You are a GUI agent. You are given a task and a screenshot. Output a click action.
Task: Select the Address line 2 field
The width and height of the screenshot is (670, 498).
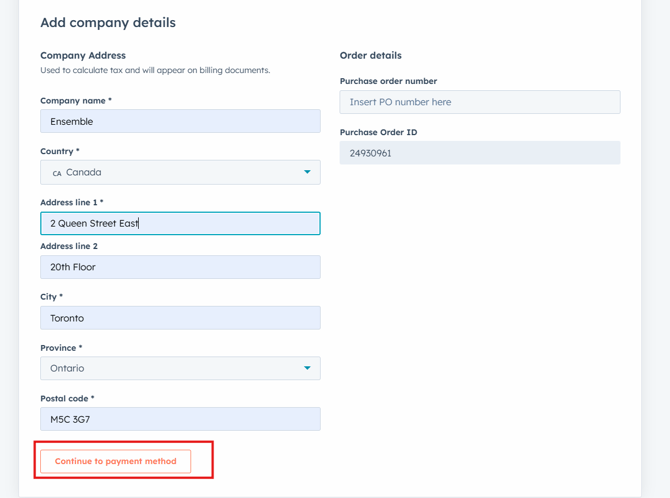pos(180,267)
